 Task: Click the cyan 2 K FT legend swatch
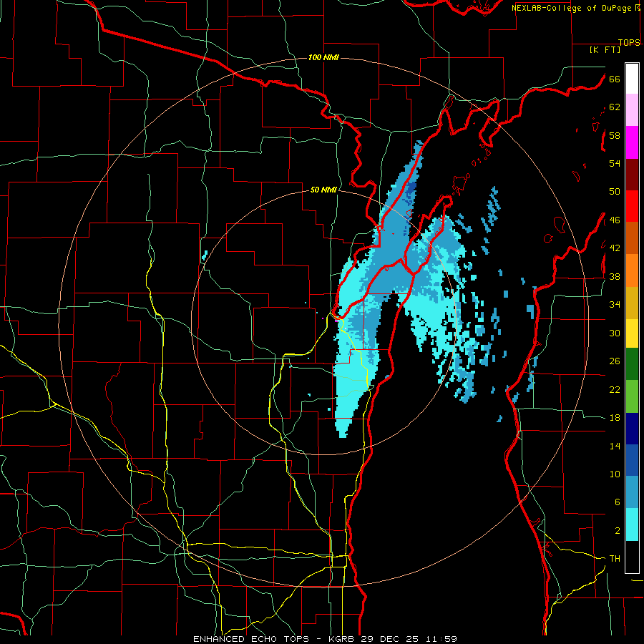click(x=632, y=525)
